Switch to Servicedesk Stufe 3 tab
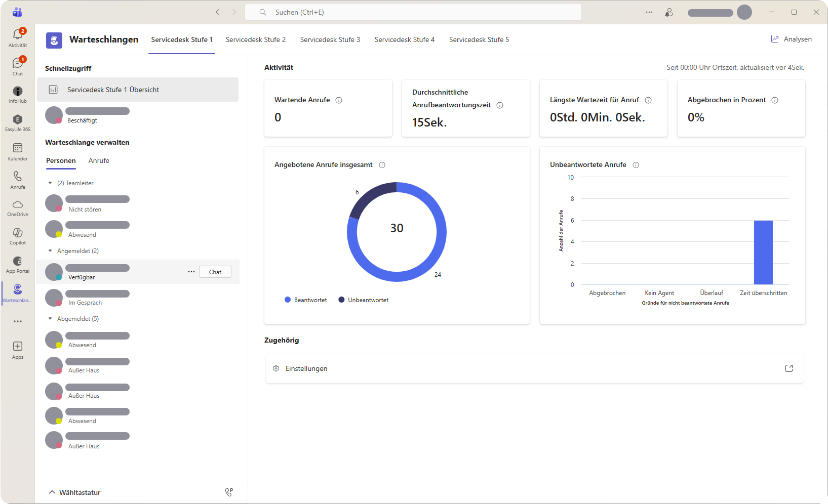This screenshot has width=828, height=504. tap(330, 39)
